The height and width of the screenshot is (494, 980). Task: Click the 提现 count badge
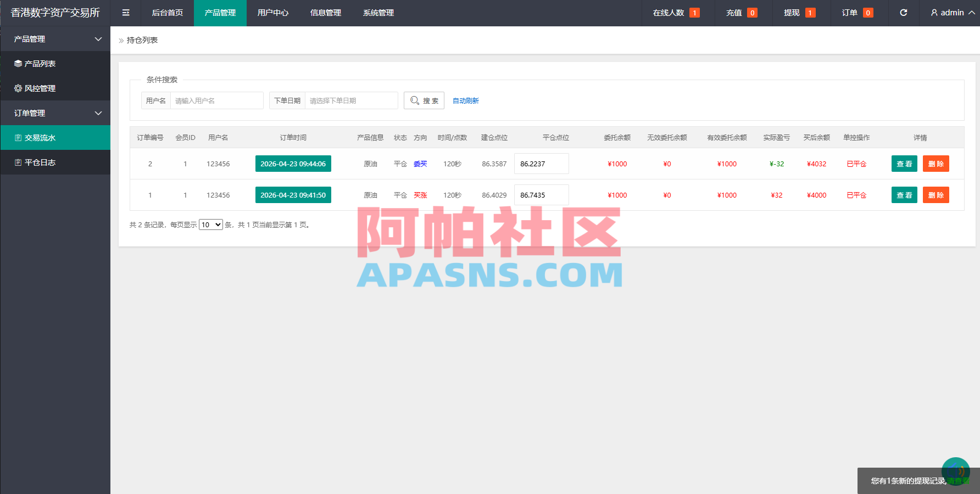point(810,13)
